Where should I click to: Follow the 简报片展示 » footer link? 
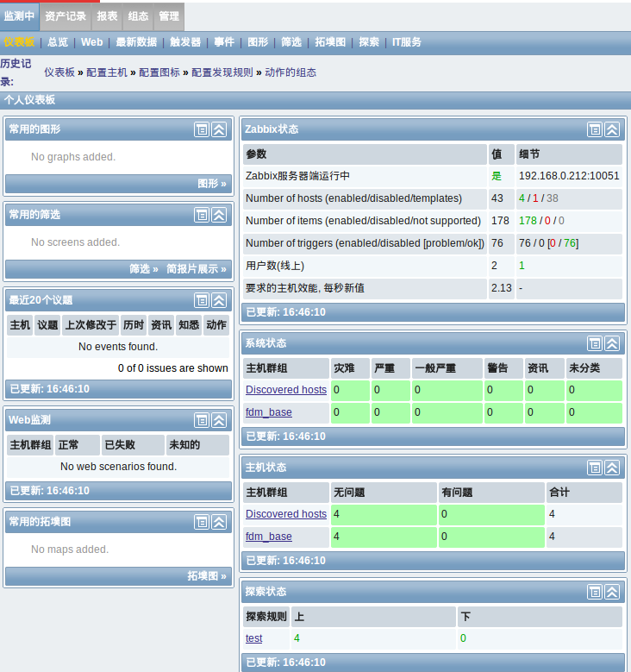point(197,269)
